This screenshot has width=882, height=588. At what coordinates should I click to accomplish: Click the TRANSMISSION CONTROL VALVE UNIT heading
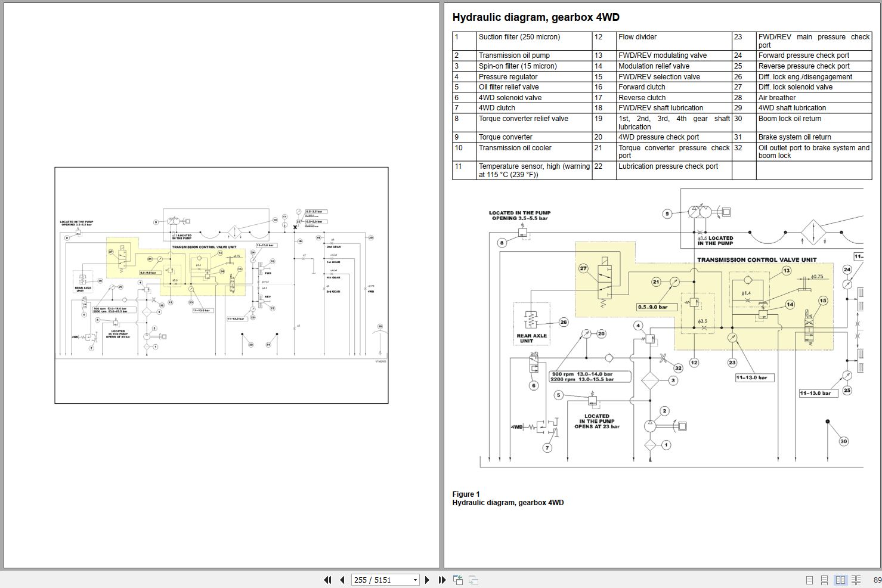[x=759, y=259]
